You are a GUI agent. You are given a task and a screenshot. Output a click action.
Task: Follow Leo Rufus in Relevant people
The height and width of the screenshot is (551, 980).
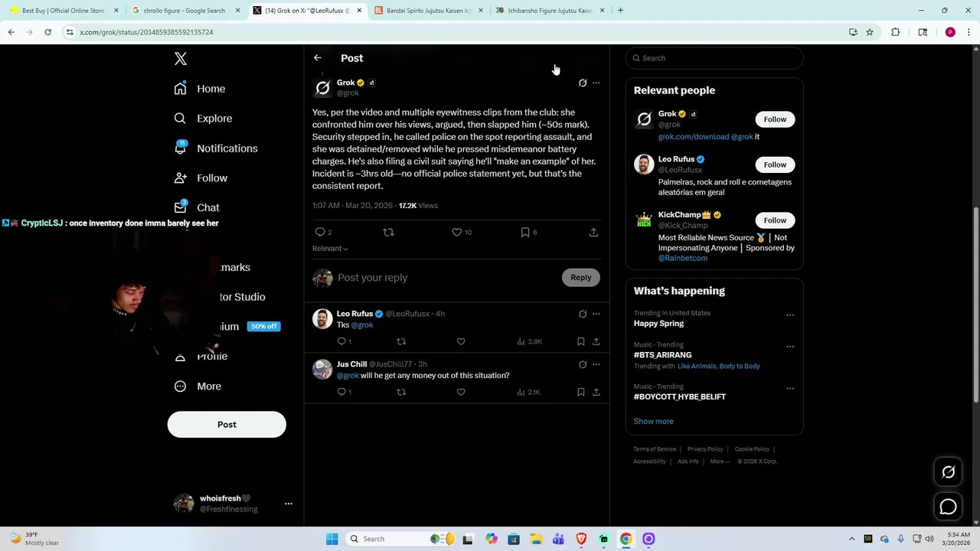(775, 165)
